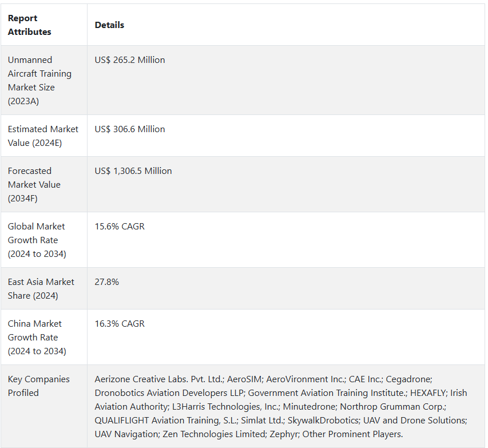Click "Aerizone Creative Labs. Pvt. Ltd." text

(158, 379)
